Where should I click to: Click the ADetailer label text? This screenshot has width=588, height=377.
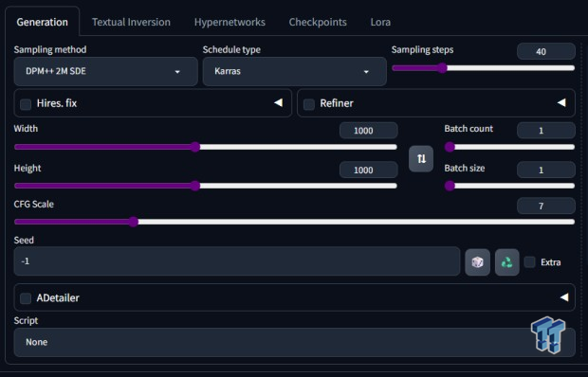coord(58,298)
